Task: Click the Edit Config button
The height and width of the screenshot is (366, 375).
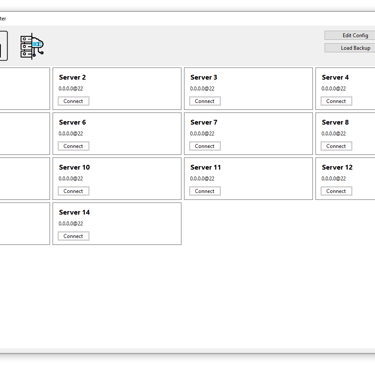Action: (350, 35)
